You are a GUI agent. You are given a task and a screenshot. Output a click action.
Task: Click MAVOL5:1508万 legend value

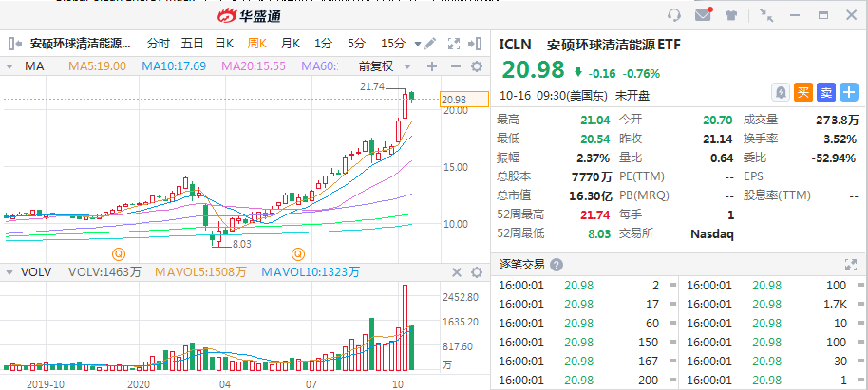click(200, 272)
